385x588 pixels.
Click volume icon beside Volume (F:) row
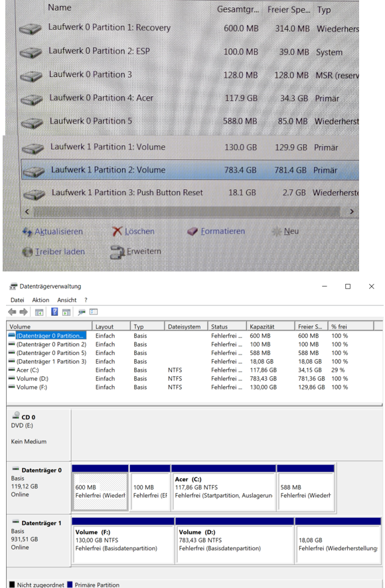(x=12, y=387)
